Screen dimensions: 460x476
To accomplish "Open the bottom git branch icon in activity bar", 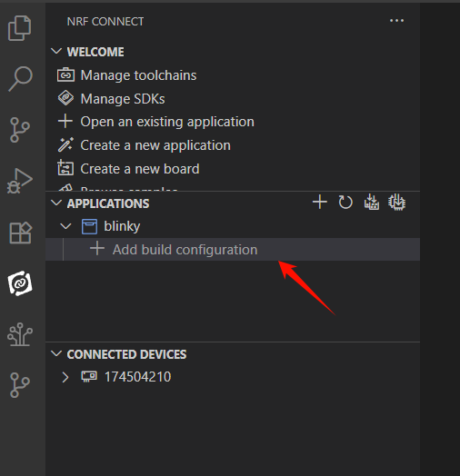I will (x=20, y=385).
